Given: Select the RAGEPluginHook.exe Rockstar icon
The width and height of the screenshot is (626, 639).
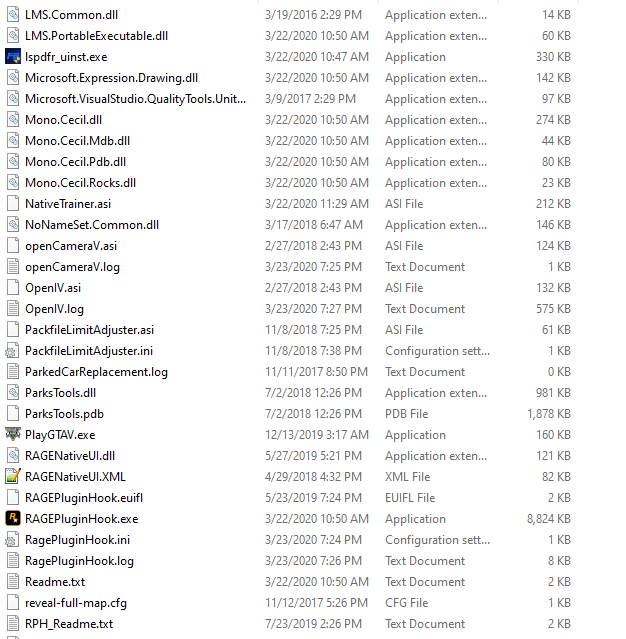Looking at the screenshot, I should 13,518.
